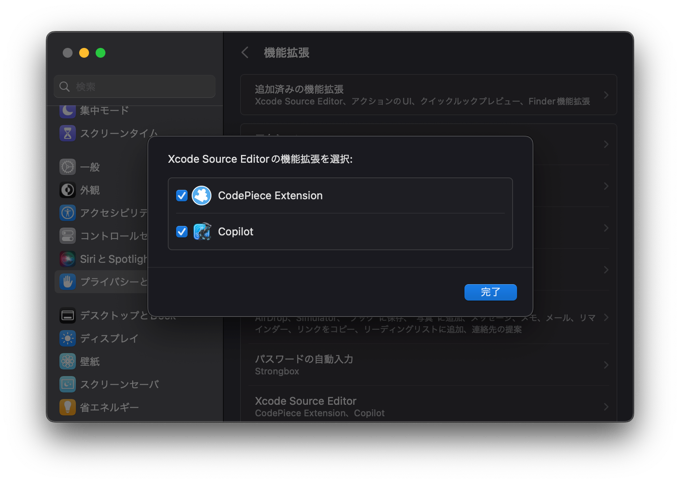Click the 'CodePiece Extension' label in dialog
The width and height of the screenshot is (680, 483).
270,196
